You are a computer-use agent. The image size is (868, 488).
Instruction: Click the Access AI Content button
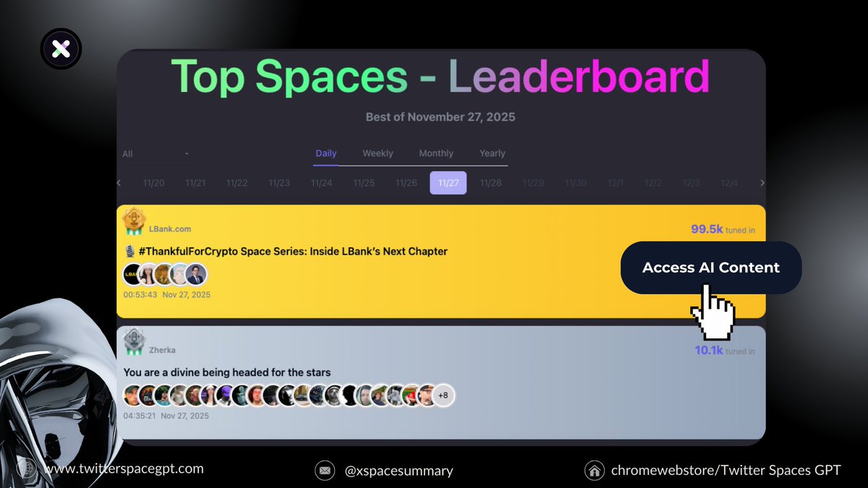tap(711, 267)
